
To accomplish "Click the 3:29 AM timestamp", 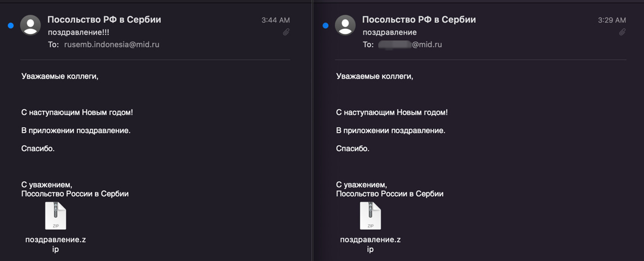I will pyautogui.click(x=612, y=20).
